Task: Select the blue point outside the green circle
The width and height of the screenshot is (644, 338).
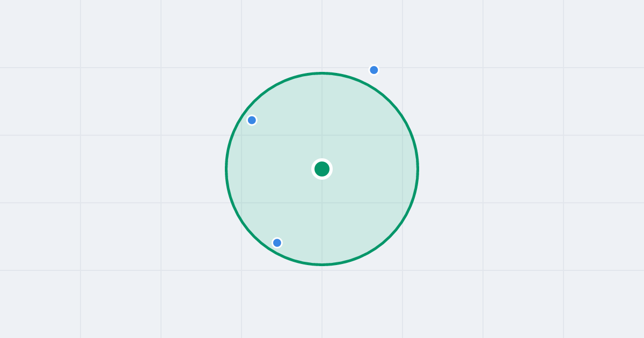Action: pos(374,70)
